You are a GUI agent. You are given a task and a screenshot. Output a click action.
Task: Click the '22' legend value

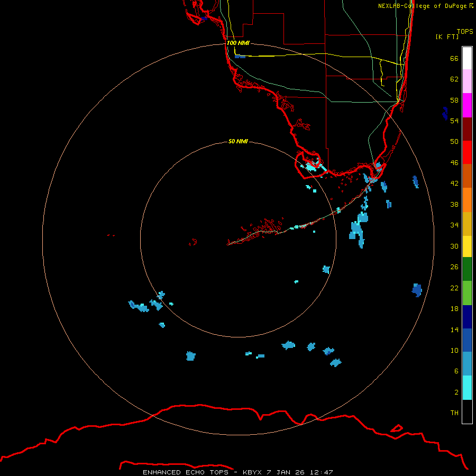coord(454,288)
